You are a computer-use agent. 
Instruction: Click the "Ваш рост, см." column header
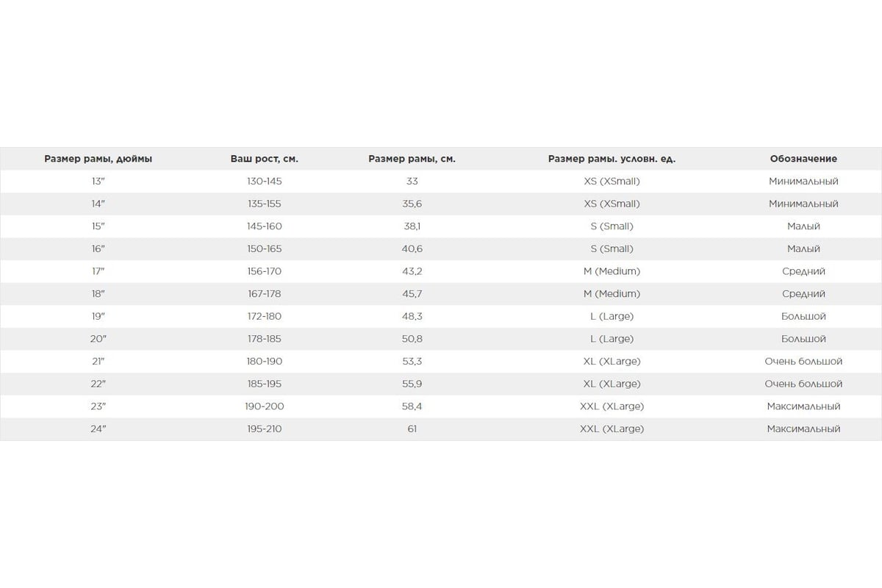tap(265, 159)
